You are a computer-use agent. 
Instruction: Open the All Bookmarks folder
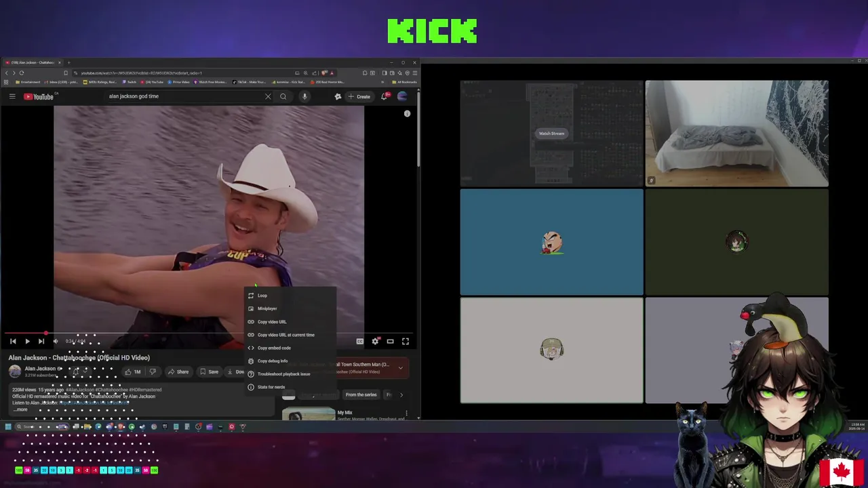pyautogui.click(x=406, y=82)
